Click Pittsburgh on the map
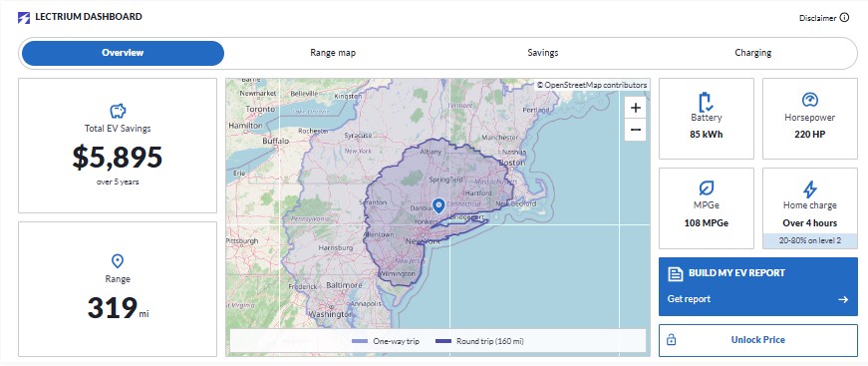The height and width of the screenshot is (366, 868). tap(242, 241)
